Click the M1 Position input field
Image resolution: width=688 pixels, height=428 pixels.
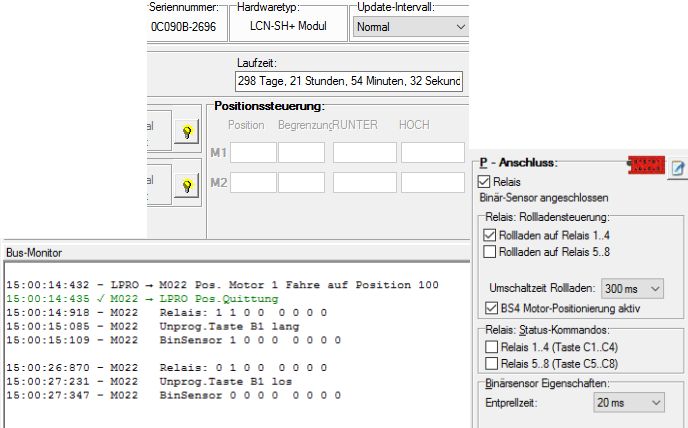click(252, 153)
